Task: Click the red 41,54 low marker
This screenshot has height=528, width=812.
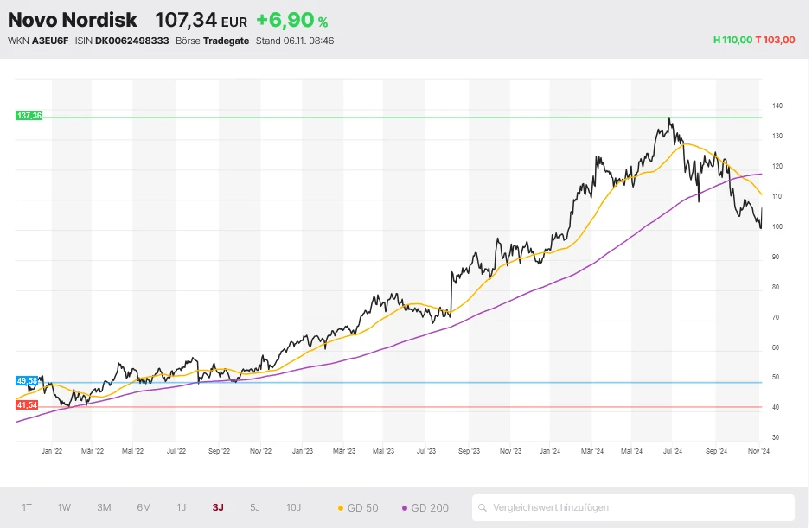Action: click(28, 405)
